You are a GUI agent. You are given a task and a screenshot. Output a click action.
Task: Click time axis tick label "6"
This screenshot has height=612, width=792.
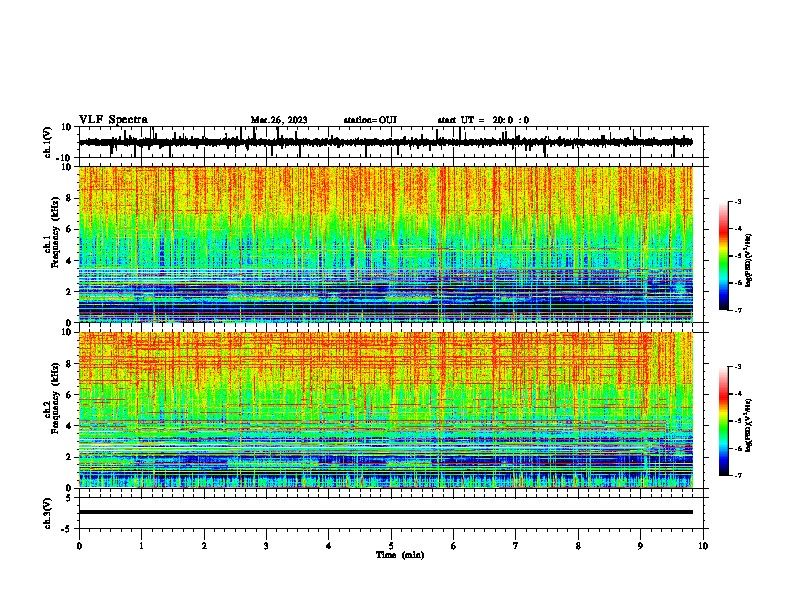454,546
